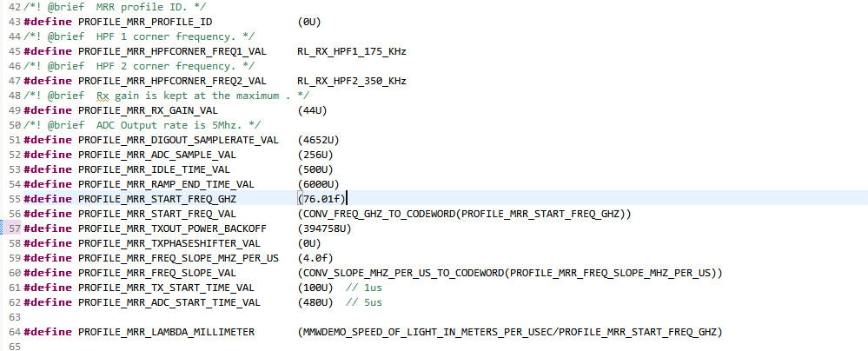Viewport: 868px width, 351px height.
Task: Click RL_RX_HPF2_350_KHz value
Action: coord(352,82)
